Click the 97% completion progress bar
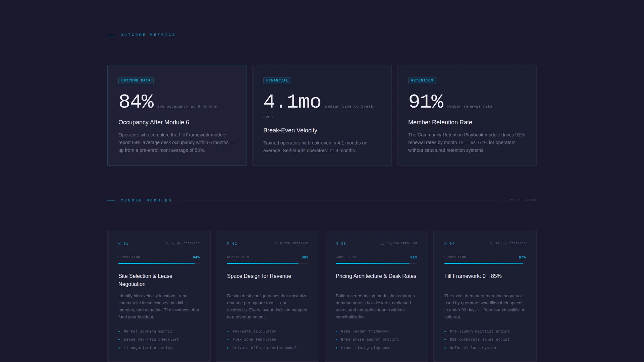644x362 pixels. tap(485, 263)
